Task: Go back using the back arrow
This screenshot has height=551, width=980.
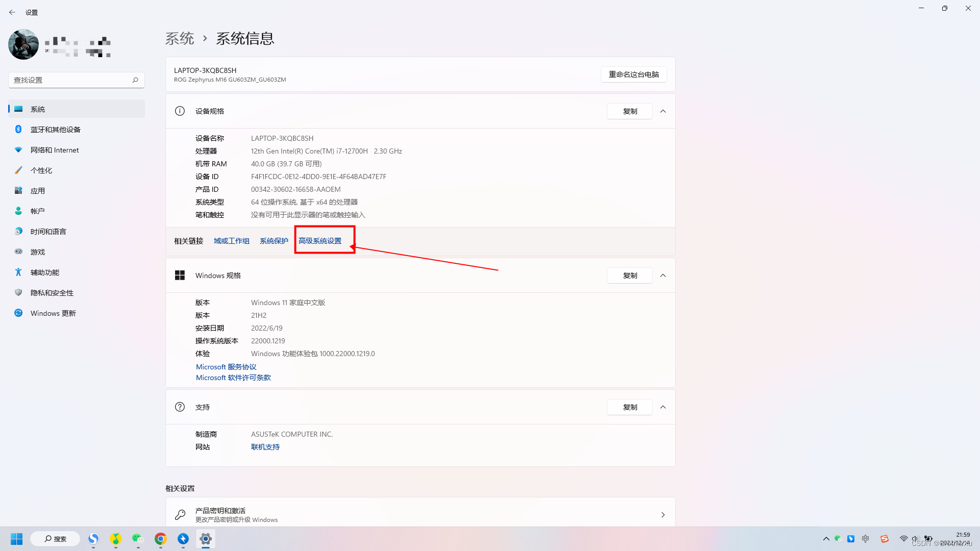Action: [12, 12]
